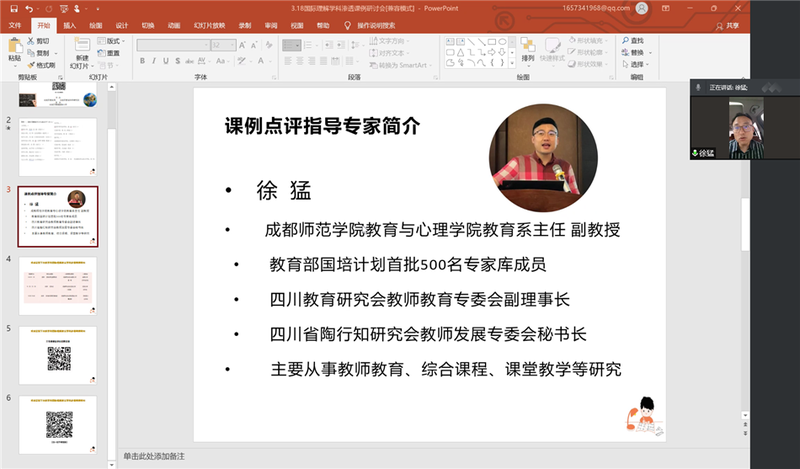This screenshot has height=469, width=800.
Task: Open the customize quick access toolbar arrow
Action: [x=97, y=9]
